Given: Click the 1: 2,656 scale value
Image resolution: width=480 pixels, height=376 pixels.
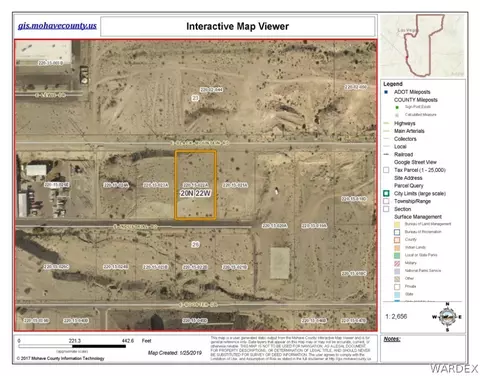Looking at the screenshot, I should point(396,316).
